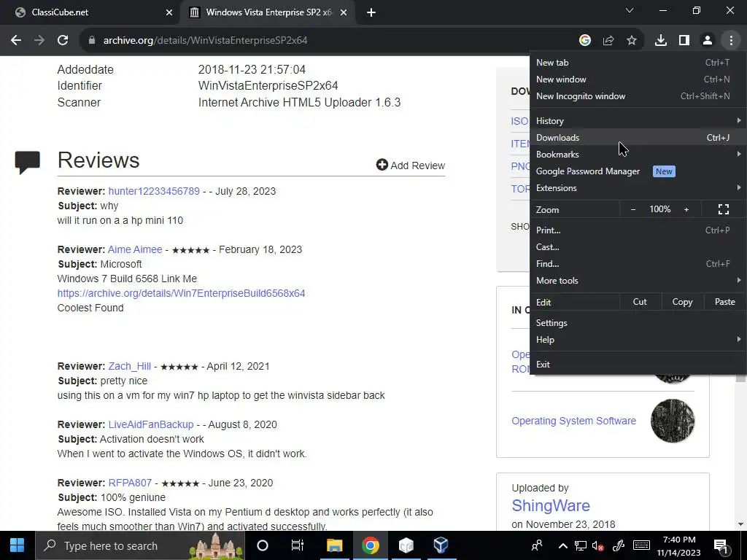The width and height of the screenshot is (747, 560).
Task: Click the Google icon in address bar
Action: (x=585, y=41)
